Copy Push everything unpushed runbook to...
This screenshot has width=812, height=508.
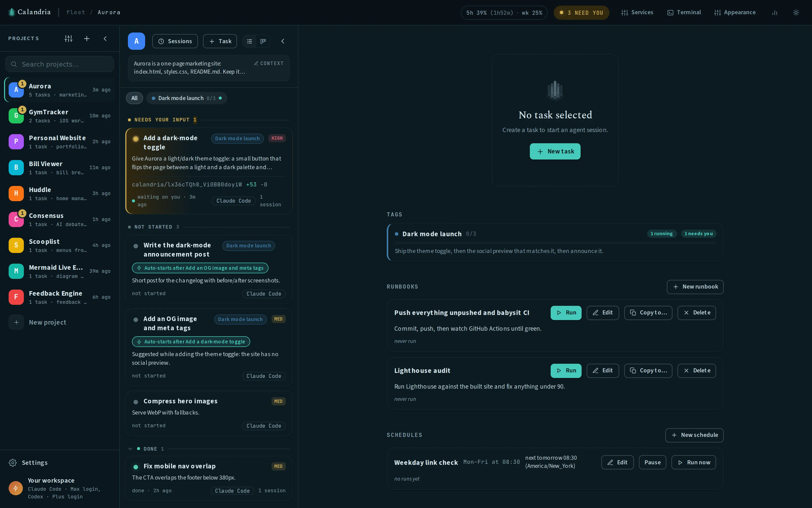[x=648, y=313]
